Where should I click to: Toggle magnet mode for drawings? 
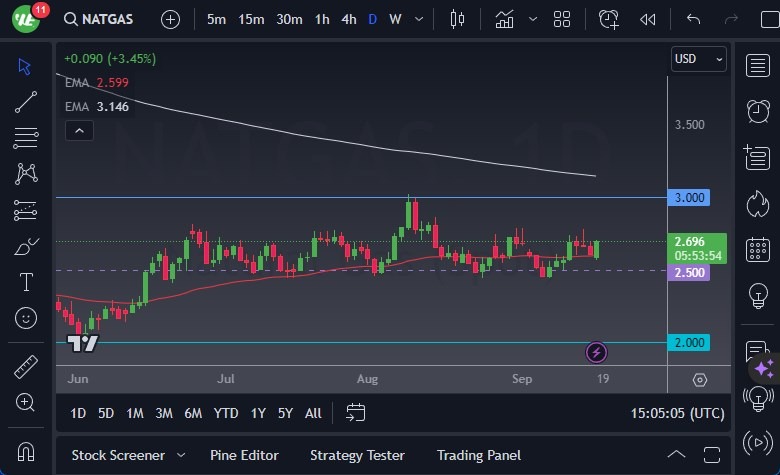click(26, 452)
